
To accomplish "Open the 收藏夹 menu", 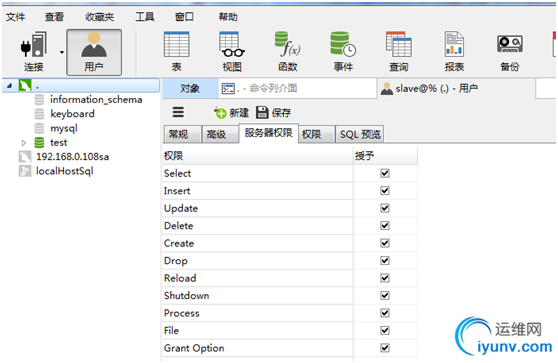I will pos(100,17).
